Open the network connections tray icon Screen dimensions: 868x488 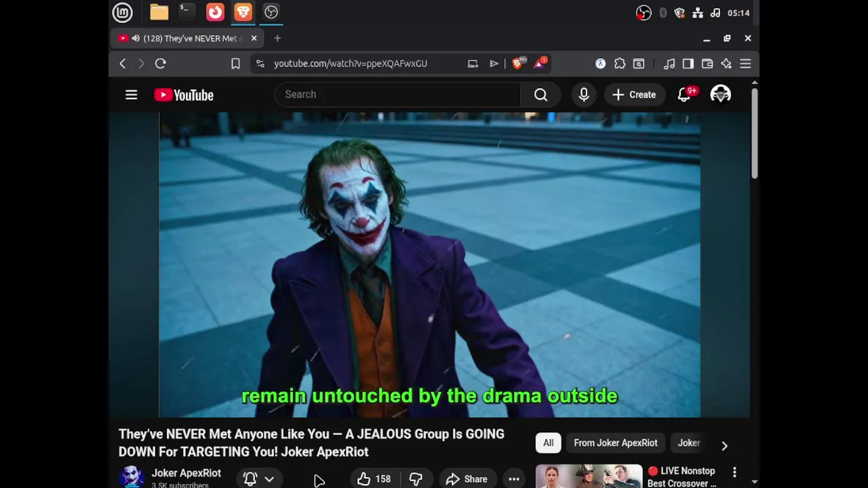pos(698,13)
